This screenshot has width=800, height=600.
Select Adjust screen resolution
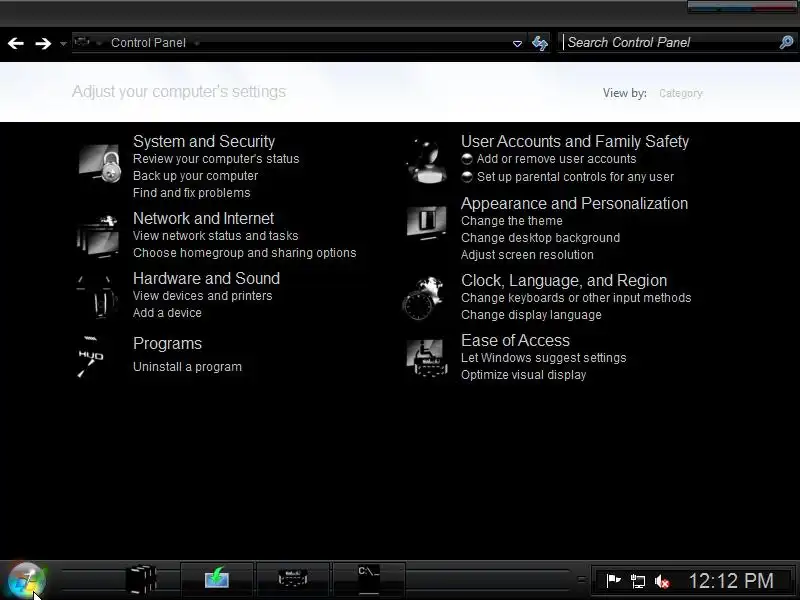pyautogui.click(x=528, y=255)
